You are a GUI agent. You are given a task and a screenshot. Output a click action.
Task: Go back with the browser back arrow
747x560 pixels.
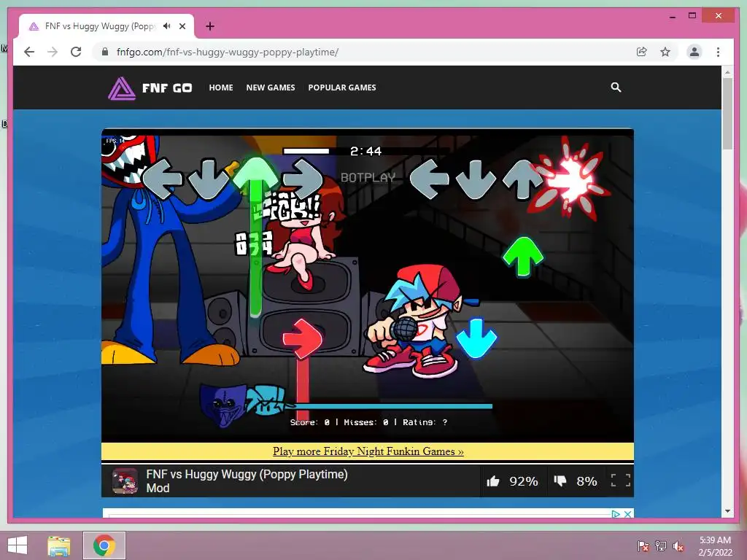coord(29,52)
